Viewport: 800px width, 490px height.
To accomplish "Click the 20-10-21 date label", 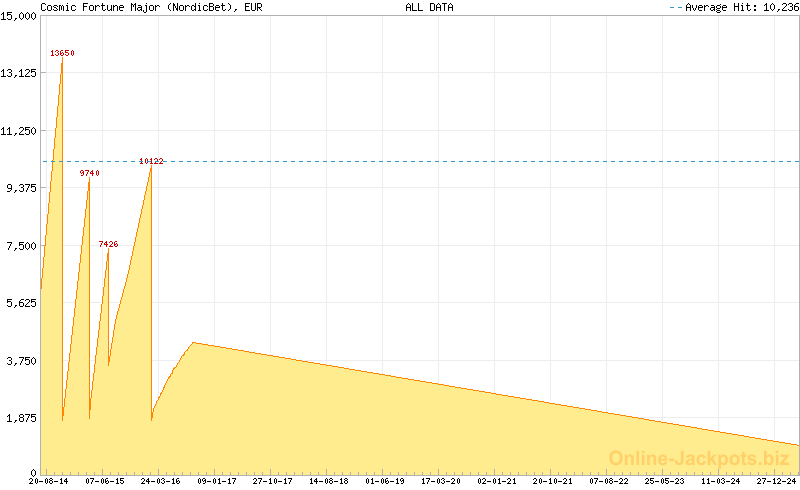I will click(553, 481).
